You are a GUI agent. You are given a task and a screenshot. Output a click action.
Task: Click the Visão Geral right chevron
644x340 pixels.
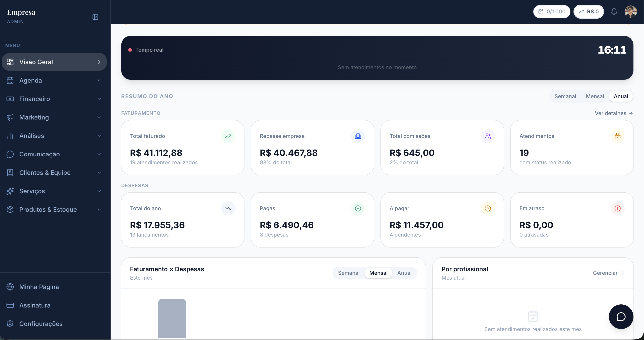click(99, 62)
